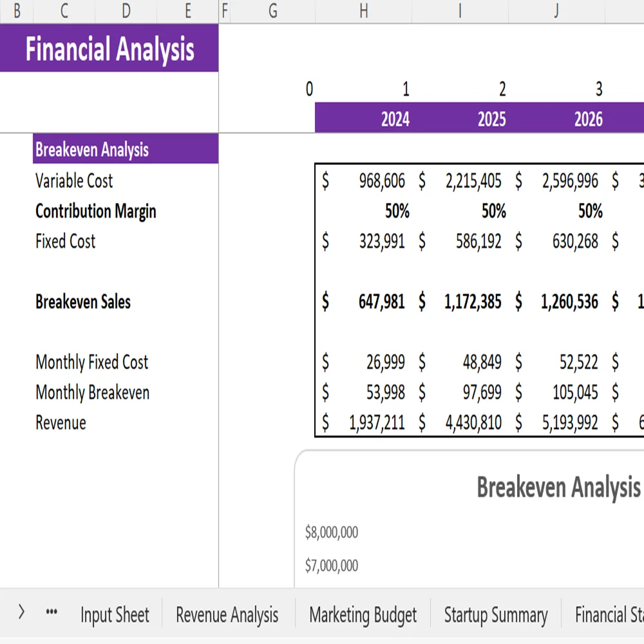Open the Startup Summary sheet
This screenshot has height=644, width=644.
pyautogui.click(x=495, y=614)
